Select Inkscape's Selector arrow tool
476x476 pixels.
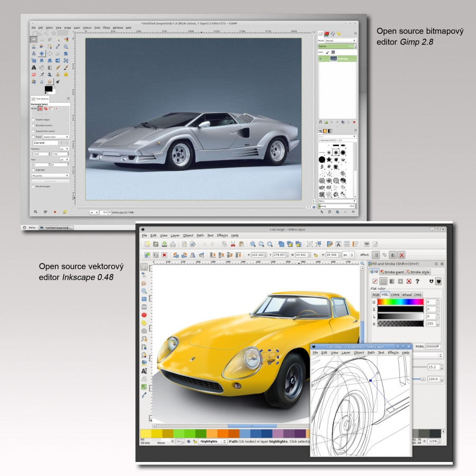(x=144, y=267)
